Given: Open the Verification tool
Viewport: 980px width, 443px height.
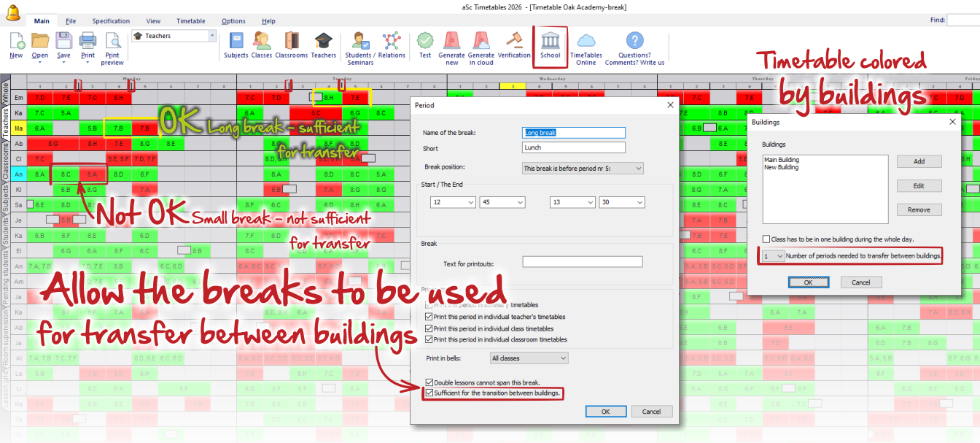Looking at the screenshot, I should pos(514,45).
